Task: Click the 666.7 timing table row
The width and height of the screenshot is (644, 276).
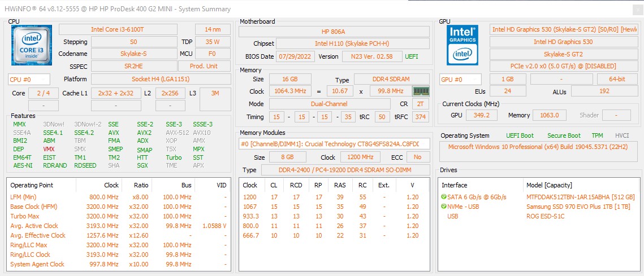Action: [334, 235]
